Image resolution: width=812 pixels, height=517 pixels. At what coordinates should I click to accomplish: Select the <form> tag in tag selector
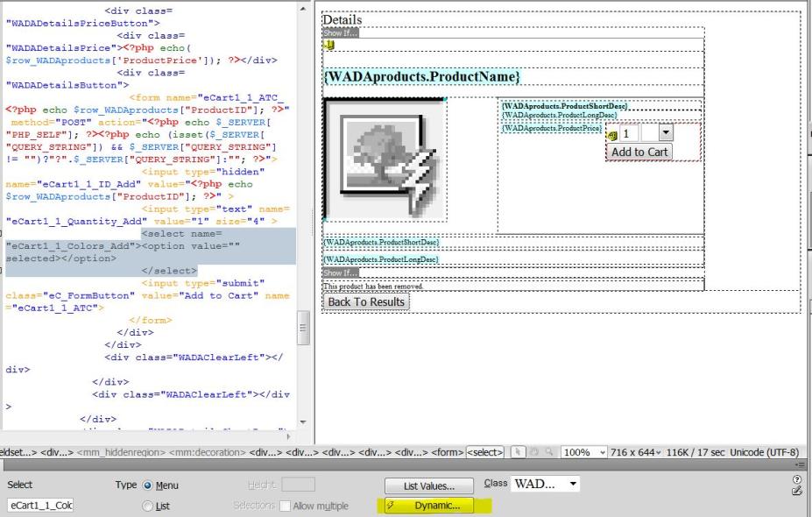447,452
